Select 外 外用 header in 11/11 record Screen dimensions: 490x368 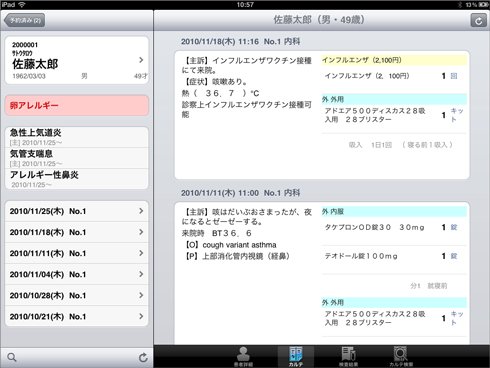point(394,302)
